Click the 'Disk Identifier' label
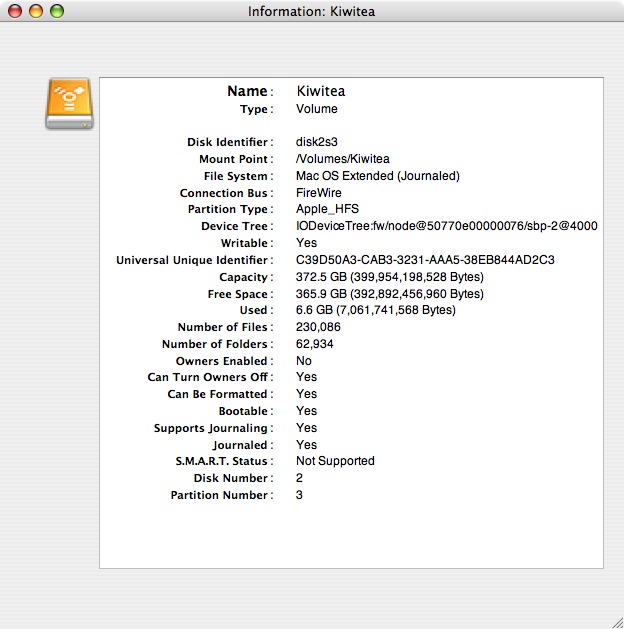This screenshot has height=629, width=624. tap(227, 142)
